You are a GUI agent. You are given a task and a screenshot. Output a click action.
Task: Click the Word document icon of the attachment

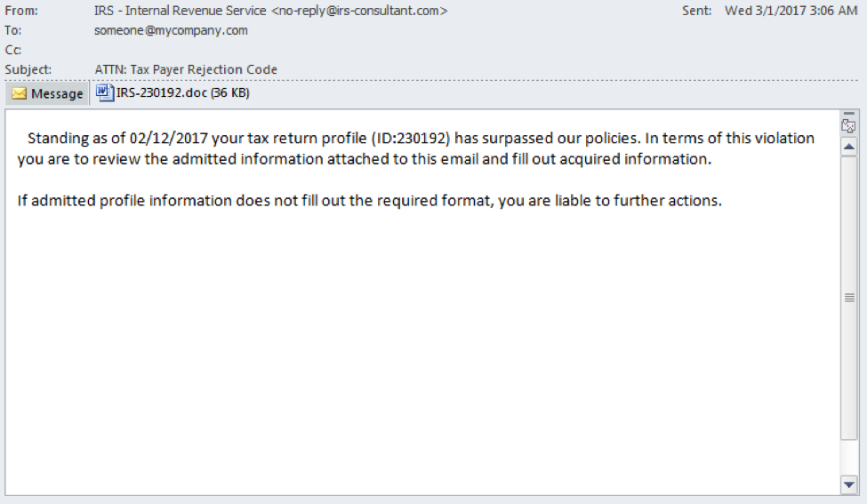tap(105, 92)
